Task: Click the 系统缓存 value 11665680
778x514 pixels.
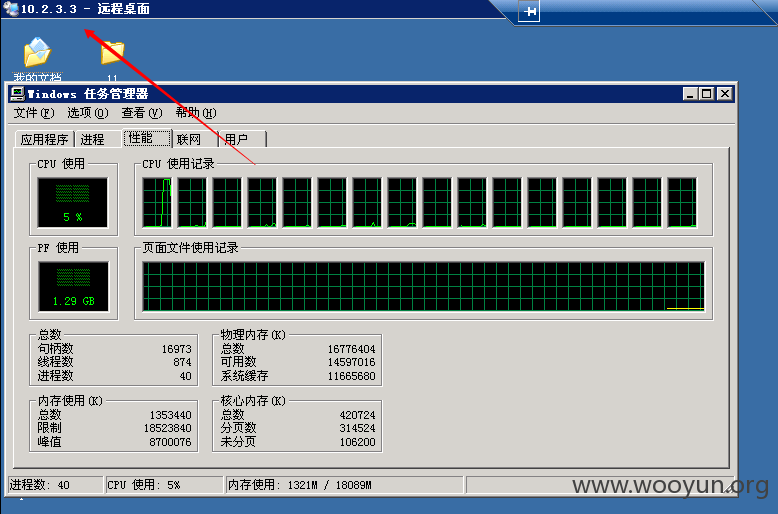Action: coord(351,376)
